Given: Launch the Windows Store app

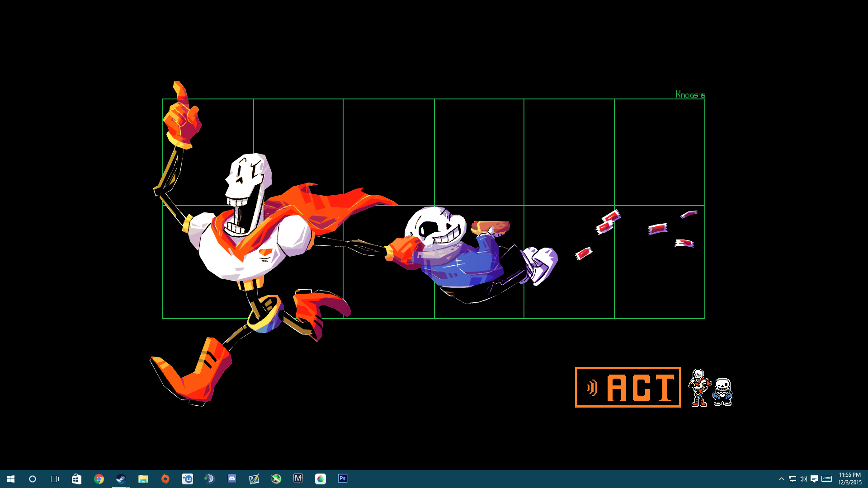Looking at the screenshot, I should coord(76,479).
